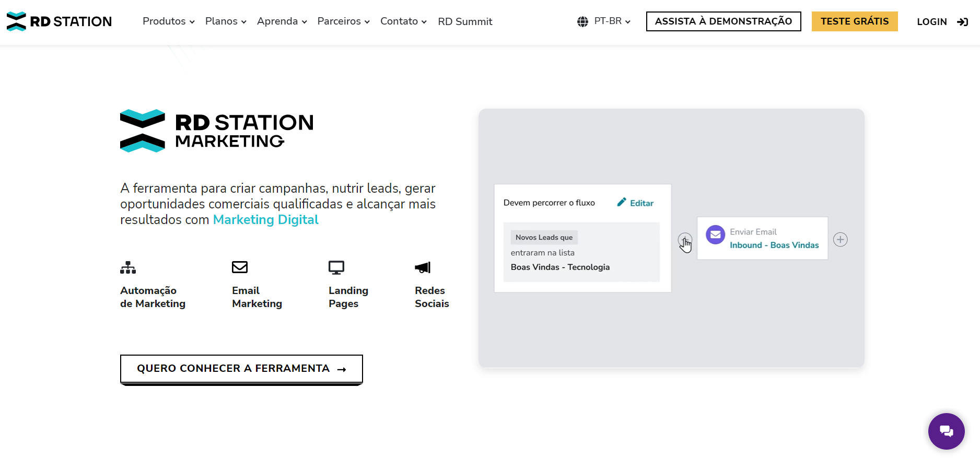
Task: Click plus icon between flow cards
Action: tap(685, 240)
